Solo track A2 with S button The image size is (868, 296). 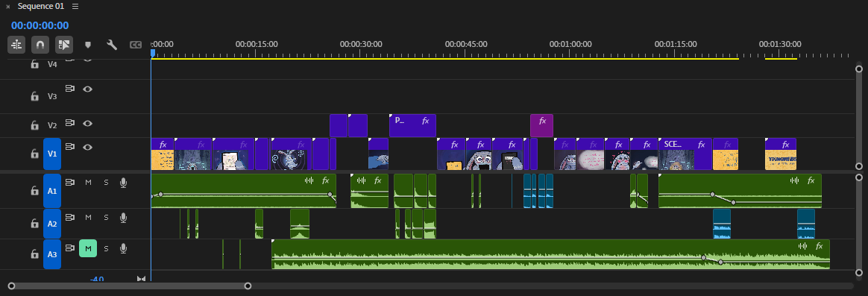coord(107,218)
